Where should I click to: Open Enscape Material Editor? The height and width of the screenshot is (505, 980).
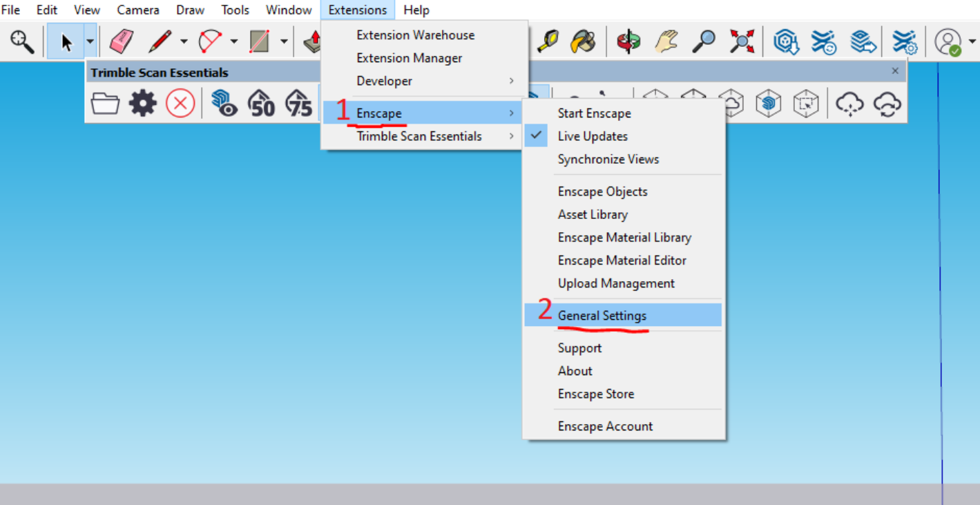622,260
